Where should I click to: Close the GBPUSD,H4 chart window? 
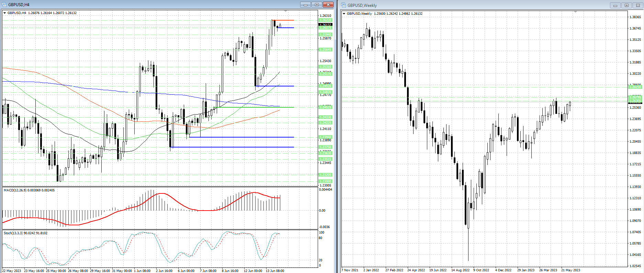point(328,4)
